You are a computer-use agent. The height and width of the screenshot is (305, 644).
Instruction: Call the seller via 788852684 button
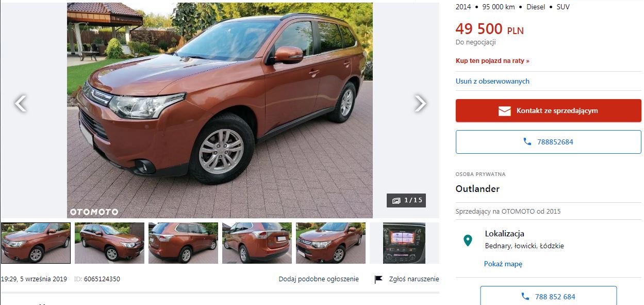tap(549, 142)
